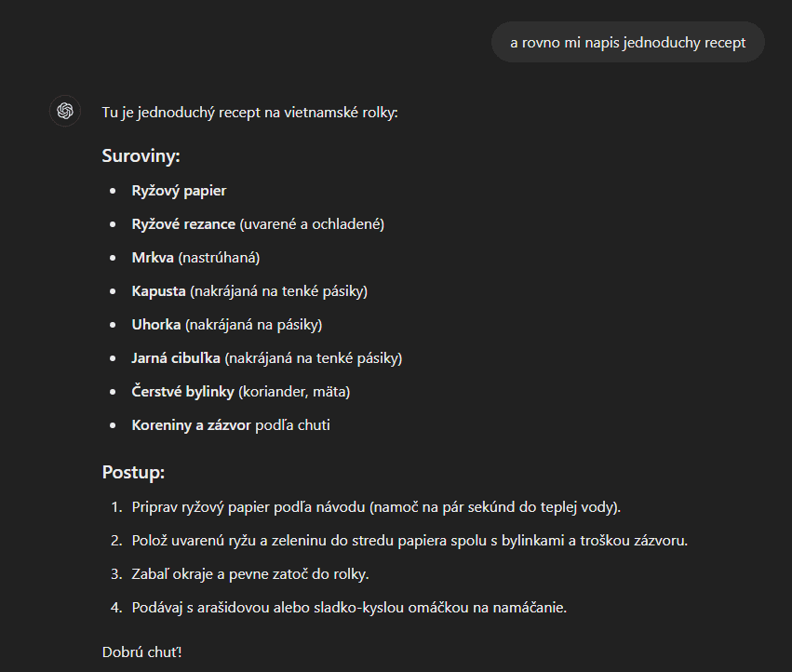Click the Mrkva list item
The image size is (792, 672).
tap(195, 258)
